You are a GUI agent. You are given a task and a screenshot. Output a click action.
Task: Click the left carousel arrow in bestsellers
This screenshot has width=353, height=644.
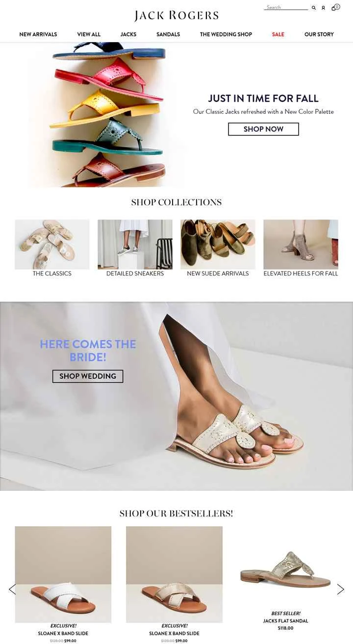(x=12, y=589)
